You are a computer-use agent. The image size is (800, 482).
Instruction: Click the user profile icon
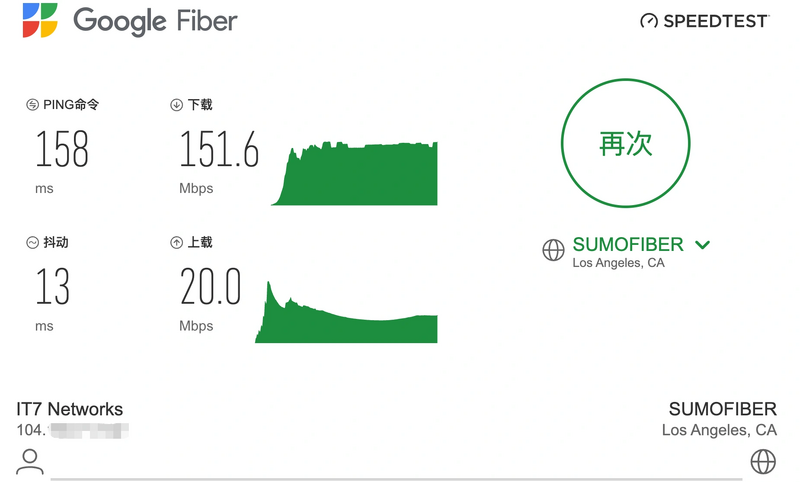pos(31,461)
